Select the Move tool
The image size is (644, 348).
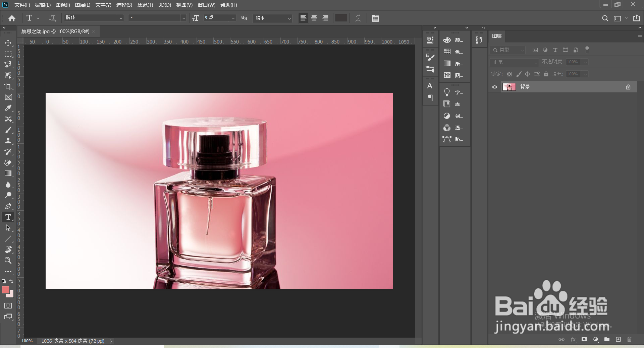(x=8, y=43)
